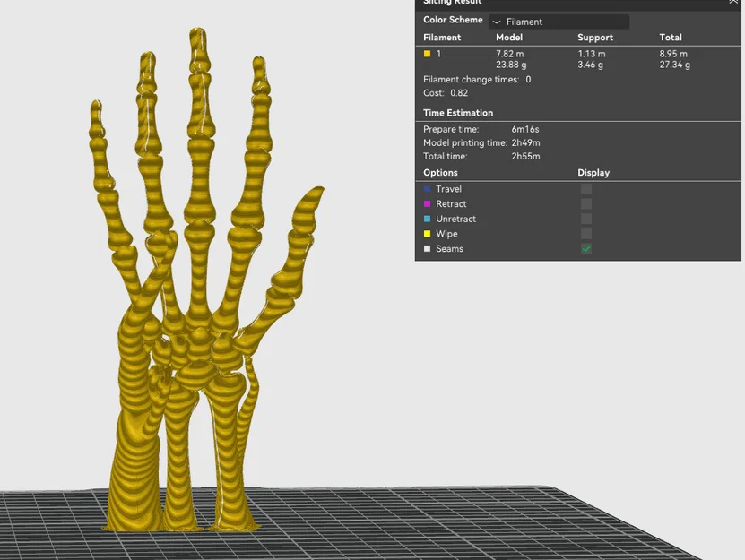Screen dimensions: 745x560
Task: Click the '27.34 g' total value
Action: coord(675,65)
